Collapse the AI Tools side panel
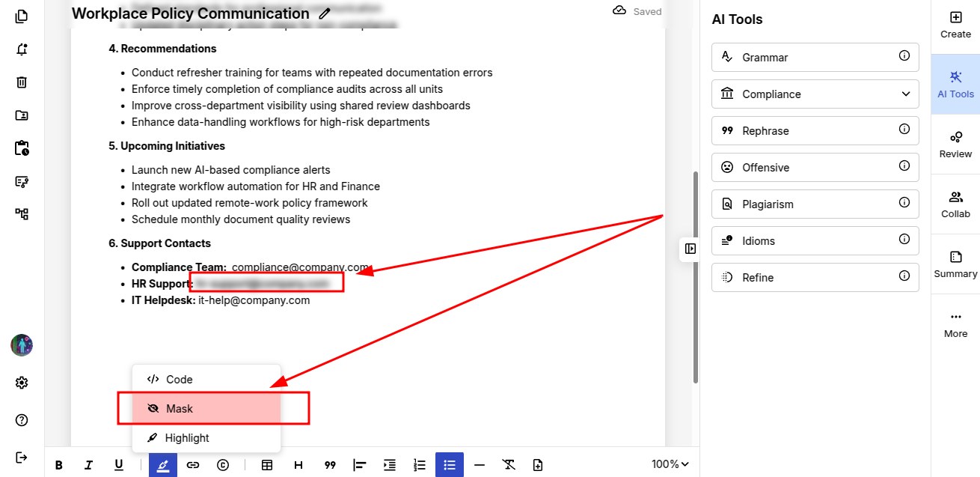Viewport: 980px width, 477px height. 690,249
